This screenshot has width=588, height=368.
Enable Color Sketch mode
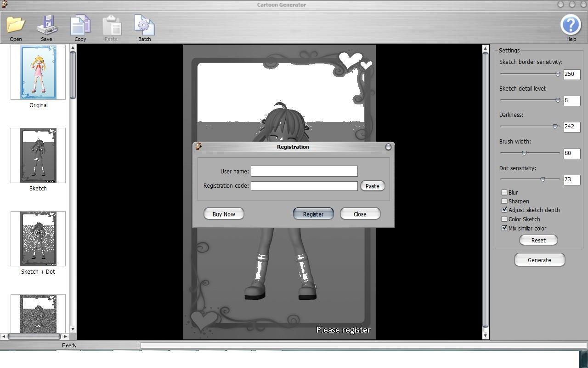tap(504, 219)
